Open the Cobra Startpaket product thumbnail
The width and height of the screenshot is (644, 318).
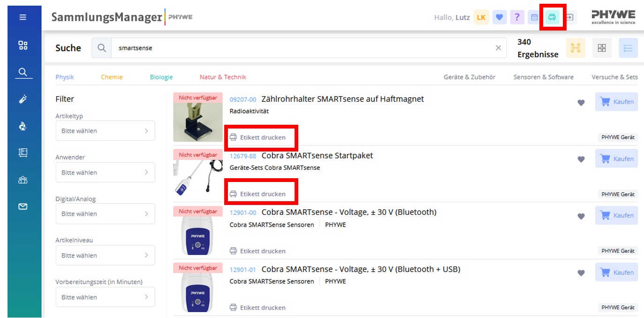[x=198, y=174]
